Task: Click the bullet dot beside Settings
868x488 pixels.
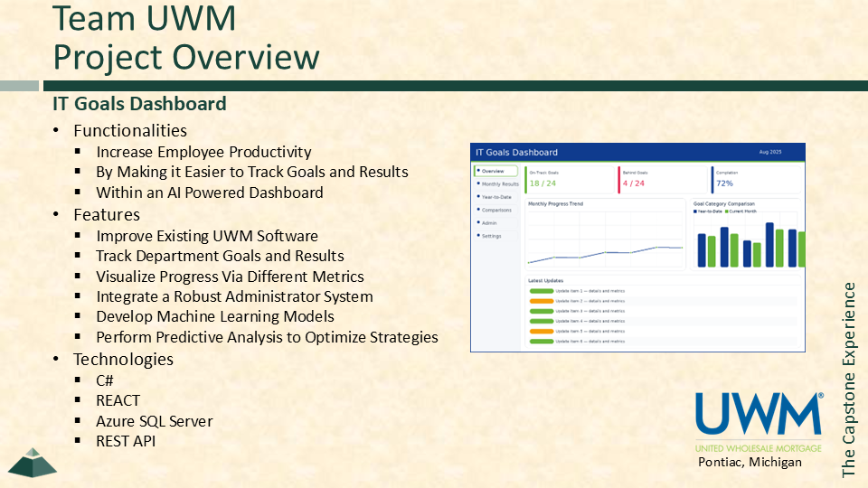Action: (x=477, y=236)
